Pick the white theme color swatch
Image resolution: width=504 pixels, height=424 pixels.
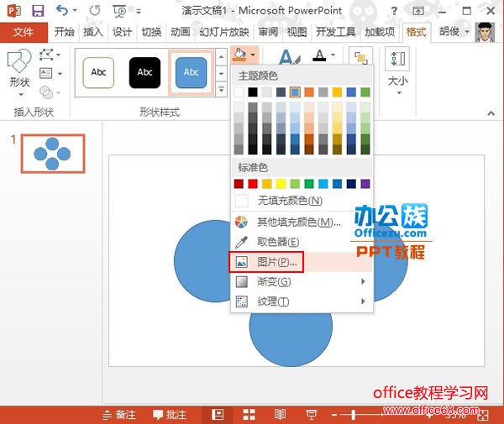tap(239, 92)
